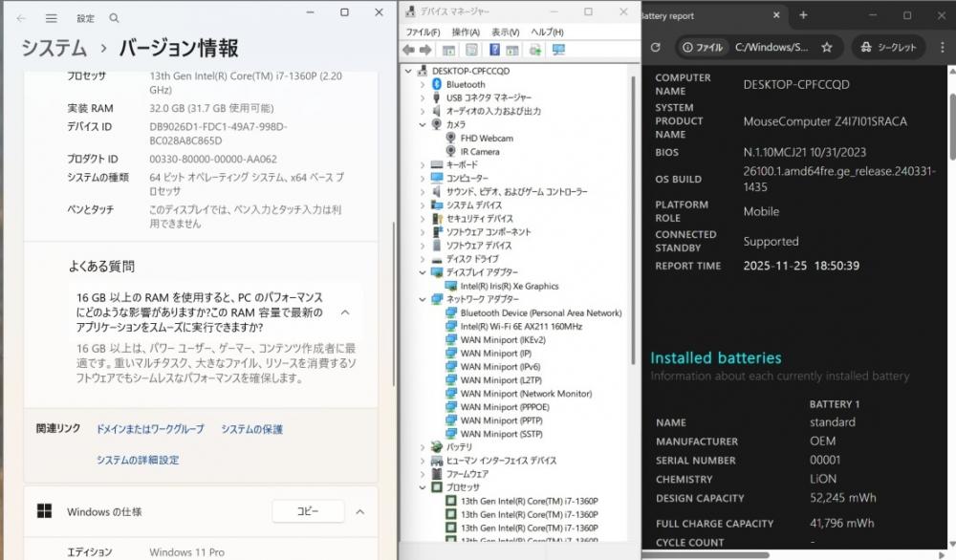Open the Settings hamburger navigation menu
This screenshot has height=560, width=956.
click(x=52, y=18)
